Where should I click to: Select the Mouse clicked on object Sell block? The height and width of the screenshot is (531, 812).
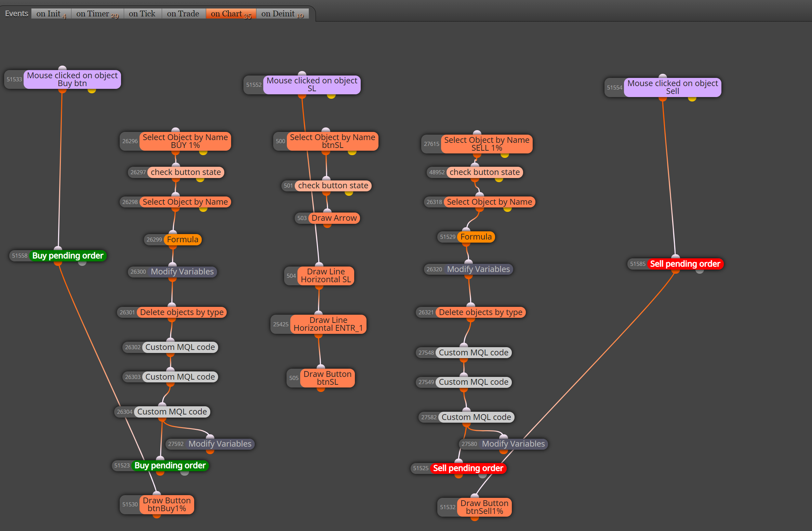coord(673,87)
